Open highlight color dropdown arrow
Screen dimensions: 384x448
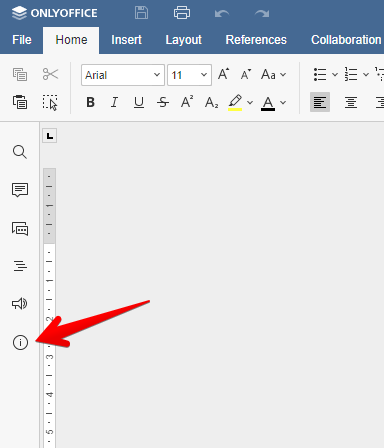point(250,103)
